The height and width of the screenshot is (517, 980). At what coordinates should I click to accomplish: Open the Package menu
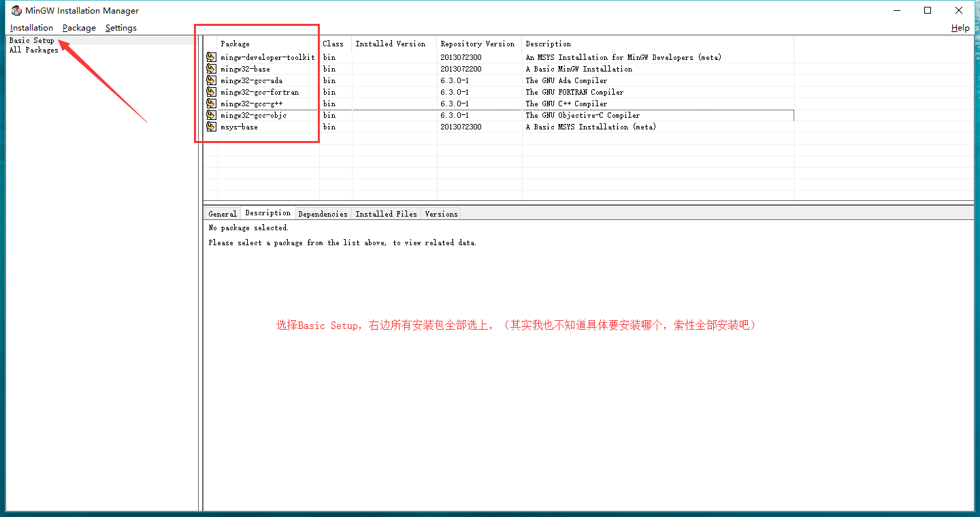[79, 28]
